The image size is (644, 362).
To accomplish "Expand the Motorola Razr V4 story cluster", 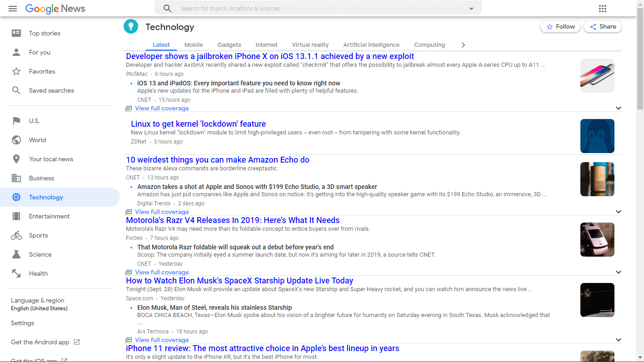I will (x=618, y=272).
